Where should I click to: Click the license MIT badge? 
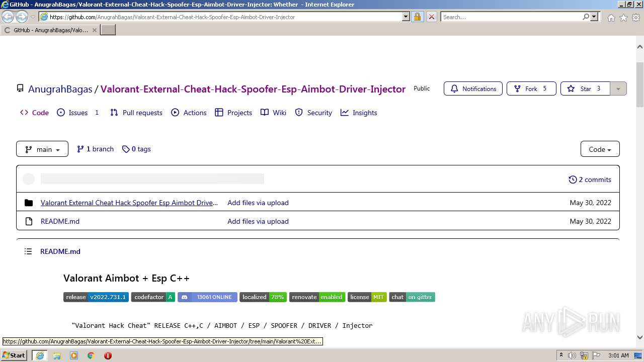[x=367, y=297]
